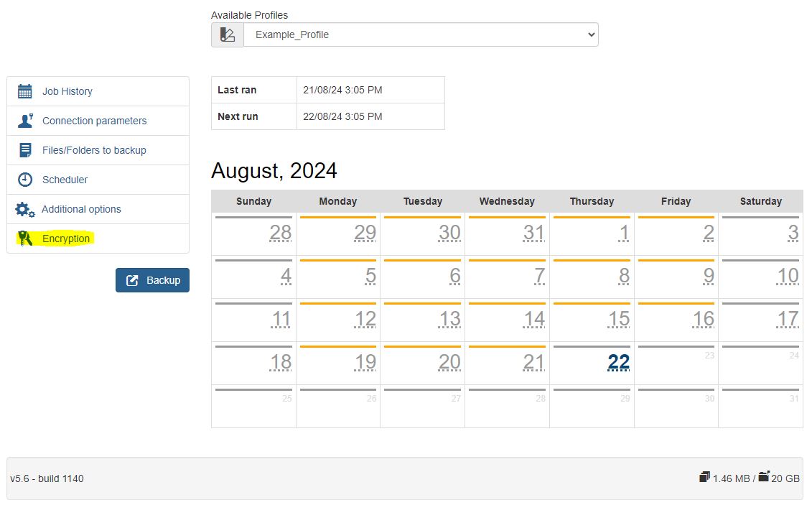
Task: Click the files size icon in footer
Action: point(704,477)
